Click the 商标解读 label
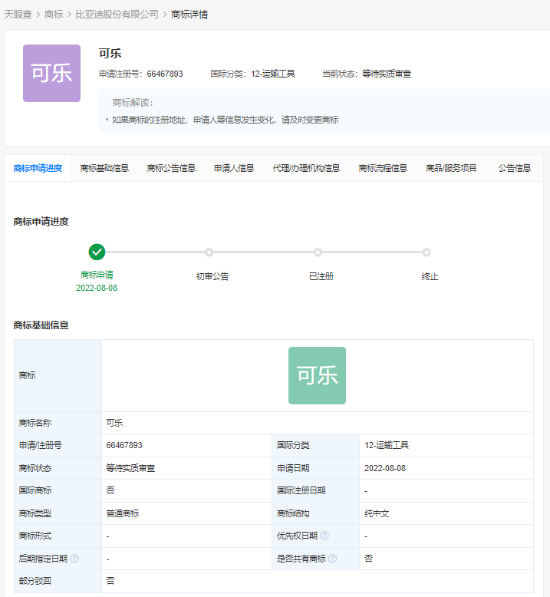The image size is (550, 597). [x=132, y=103]
